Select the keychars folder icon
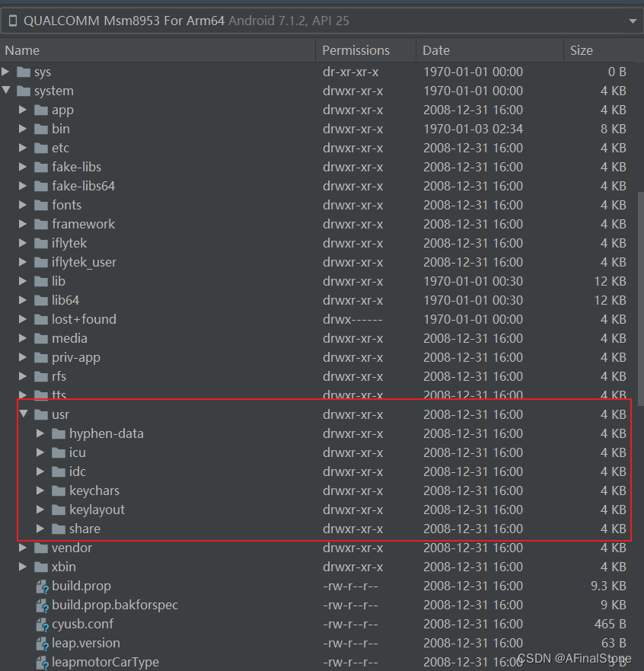 pyautogui.click(x=59, y=490)
